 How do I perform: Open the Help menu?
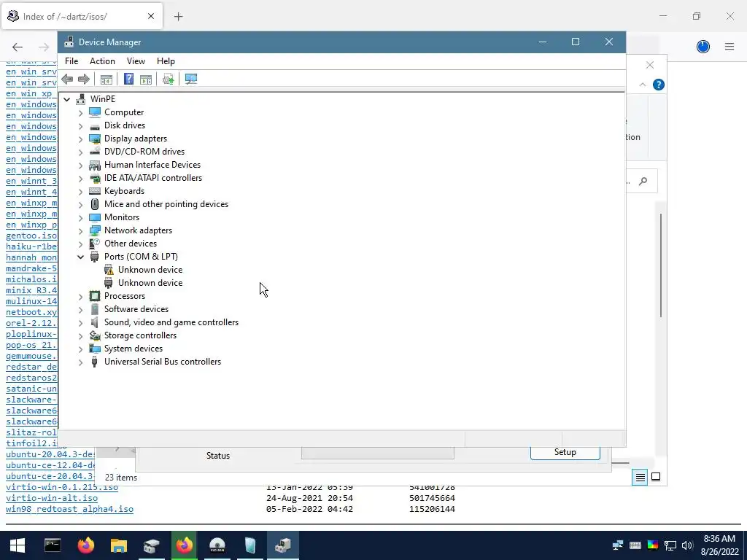tap(166, 61)
